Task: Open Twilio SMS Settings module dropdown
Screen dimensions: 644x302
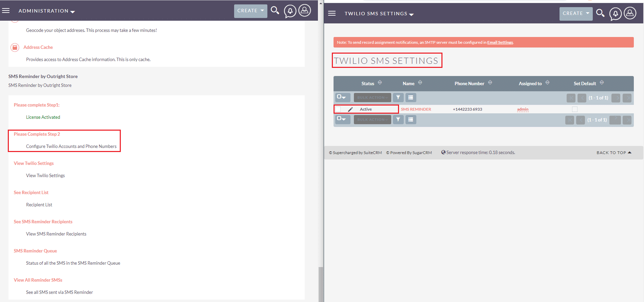Action: pos(379,14)
